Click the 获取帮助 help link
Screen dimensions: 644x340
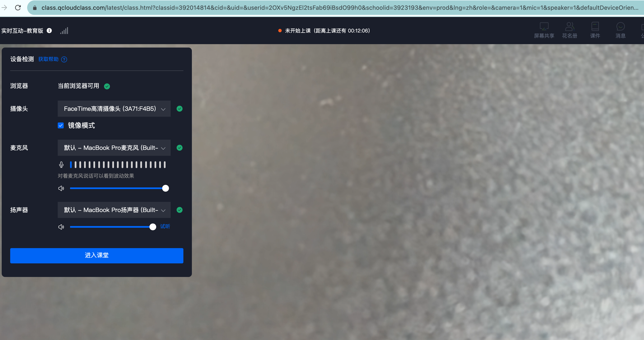(48, 59)
